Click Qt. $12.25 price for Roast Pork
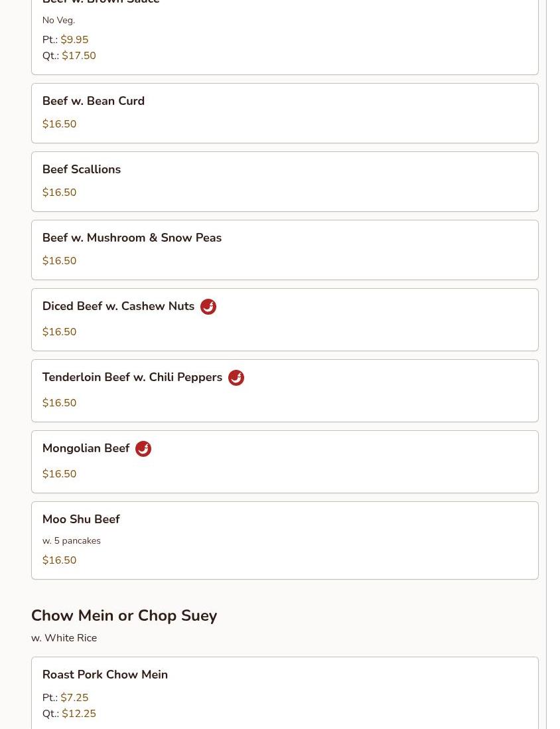This screenshot has width=560, height=729. point(69,714)
